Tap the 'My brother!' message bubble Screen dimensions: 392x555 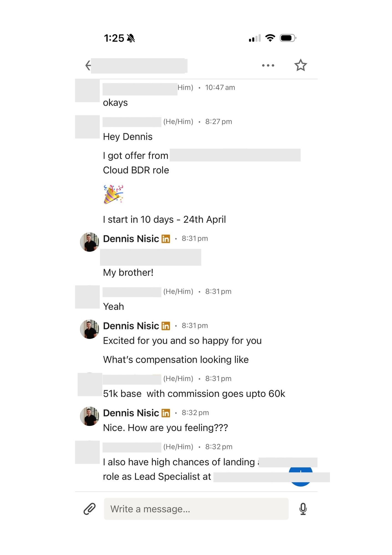coord(128,272)
